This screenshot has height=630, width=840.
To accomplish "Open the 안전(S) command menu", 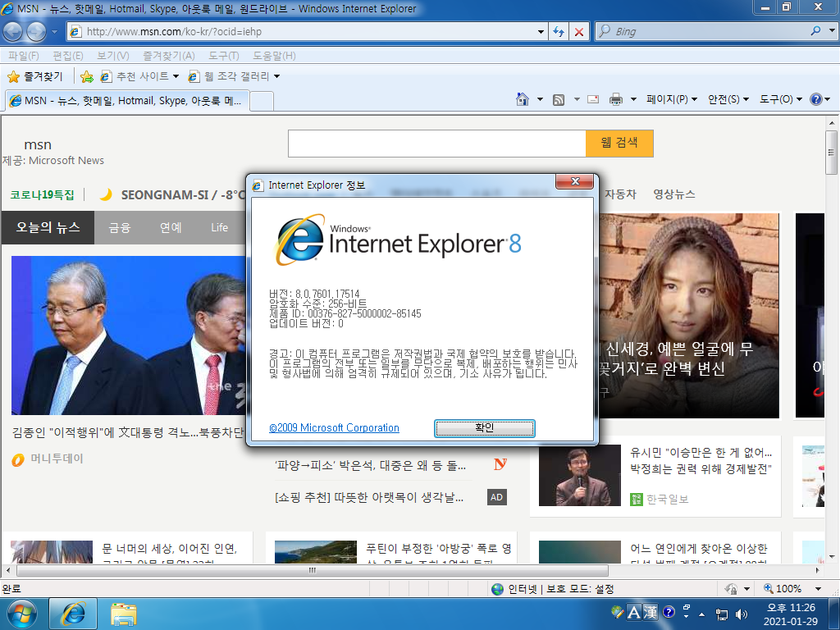I will click(x=728, y=99).
